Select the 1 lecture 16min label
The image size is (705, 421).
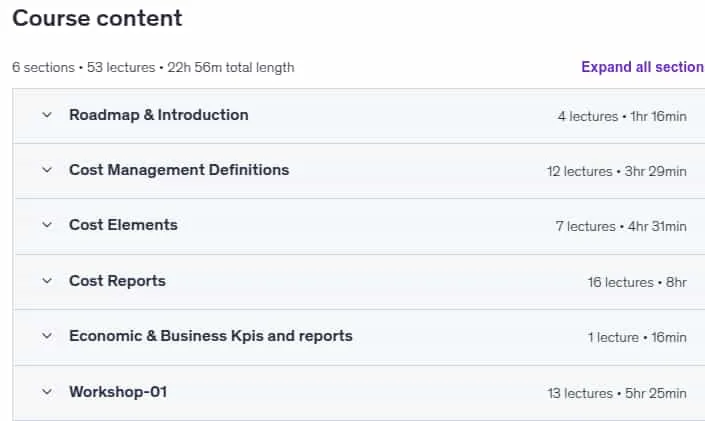(638, 337)
